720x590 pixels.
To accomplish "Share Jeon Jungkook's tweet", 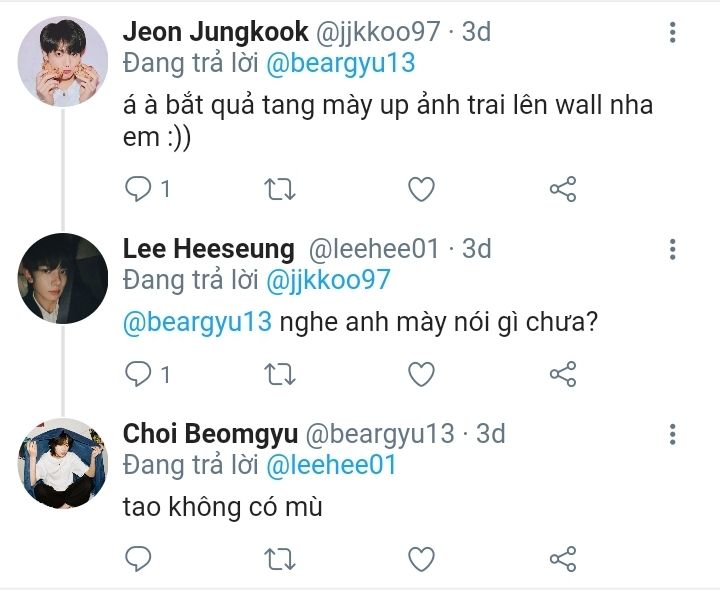I will click(x=564, y=188).
